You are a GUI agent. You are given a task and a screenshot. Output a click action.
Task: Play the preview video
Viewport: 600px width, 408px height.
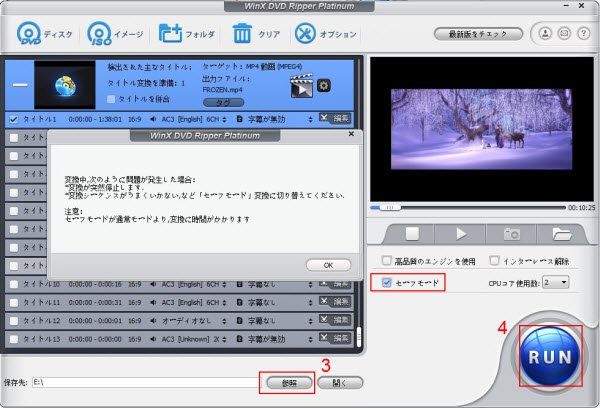pos(461,234)
